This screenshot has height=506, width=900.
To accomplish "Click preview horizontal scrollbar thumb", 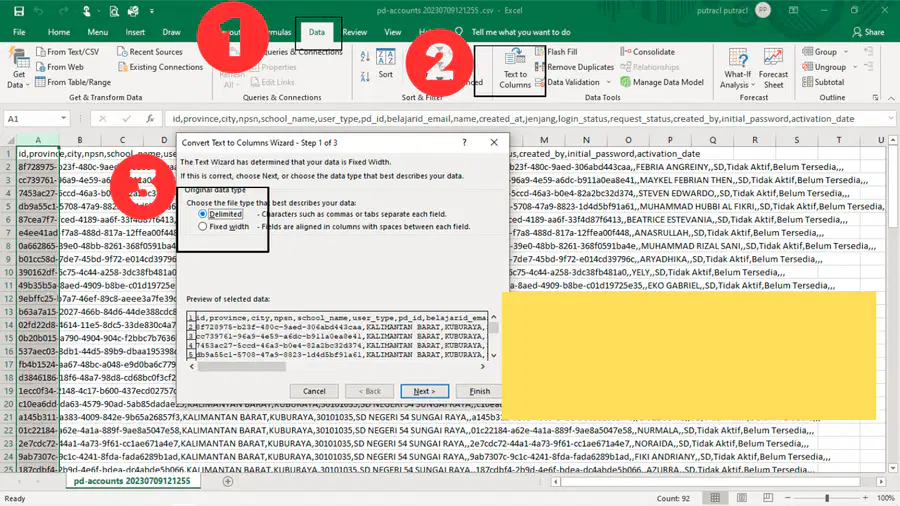I will pyautogui.click(x=241, y=366).
